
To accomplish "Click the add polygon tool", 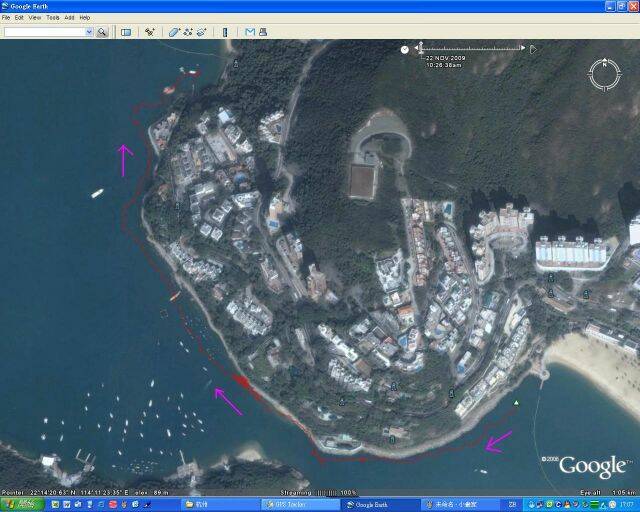I will 174,32.
